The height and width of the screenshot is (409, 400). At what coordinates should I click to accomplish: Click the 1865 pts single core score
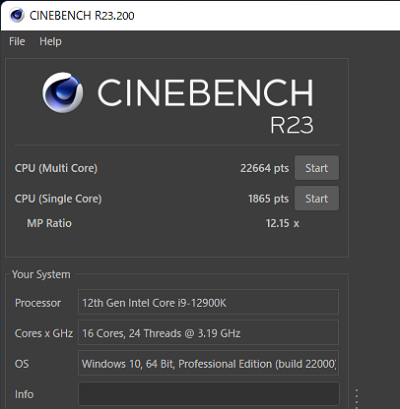268,199
